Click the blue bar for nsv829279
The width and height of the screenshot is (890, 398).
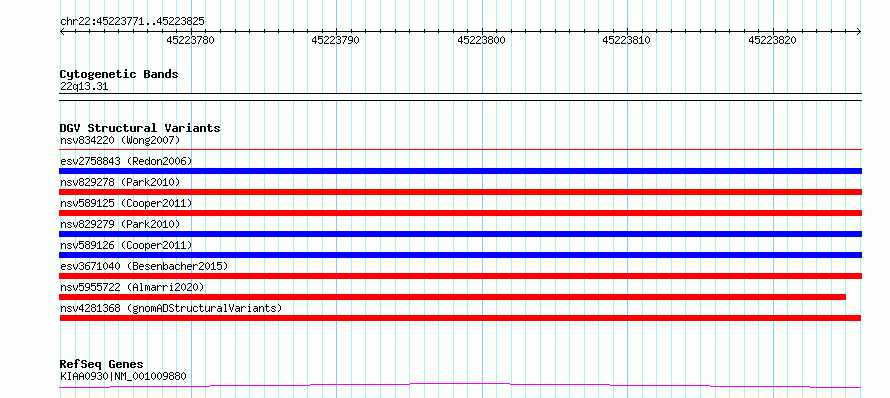pyautogui.click(x=460, y=234)
